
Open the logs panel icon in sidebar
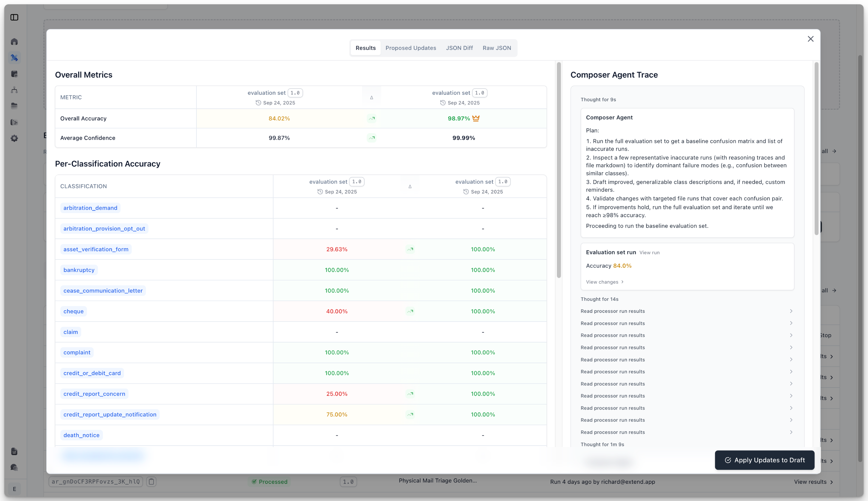tap(14, 122)
